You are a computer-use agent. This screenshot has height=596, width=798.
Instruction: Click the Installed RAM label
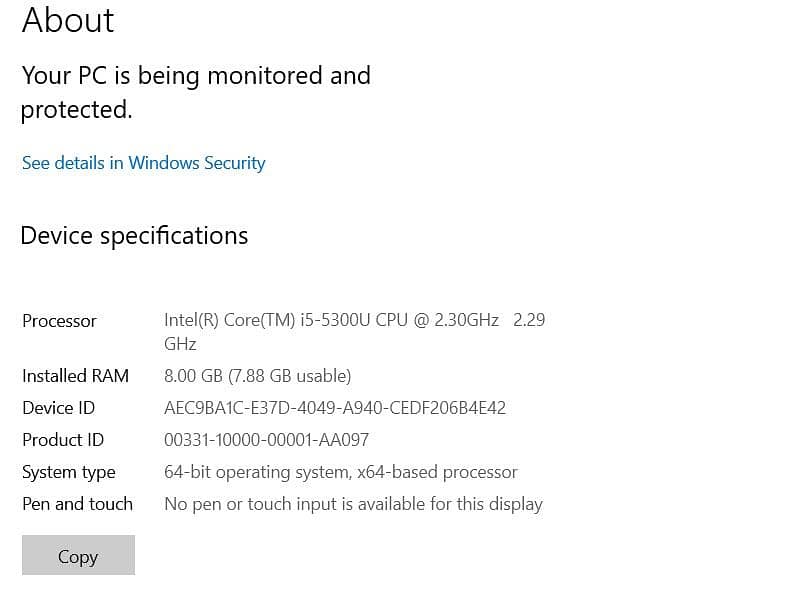[75, 376]
